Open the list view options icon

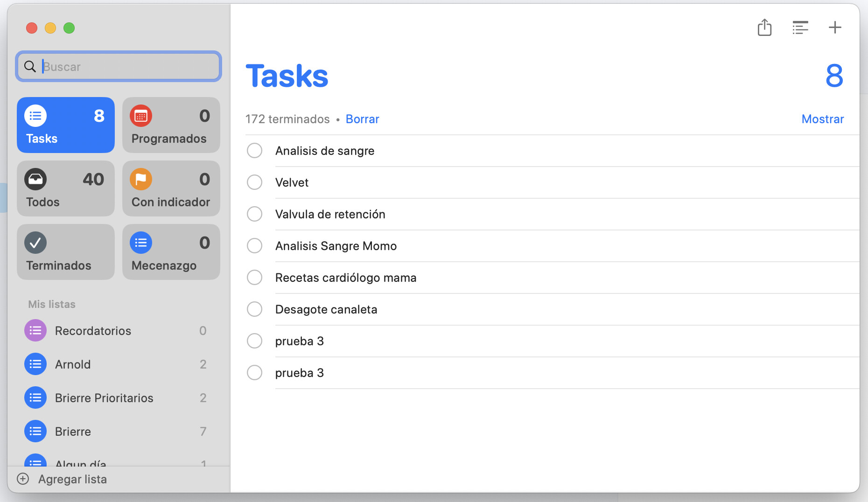[x=800, y=28]
